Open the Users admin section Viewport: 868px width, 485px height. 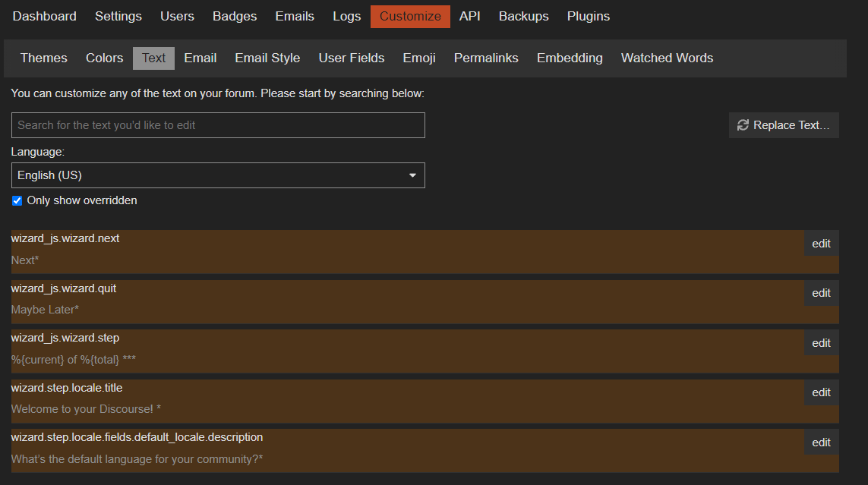tap(177, 17)
